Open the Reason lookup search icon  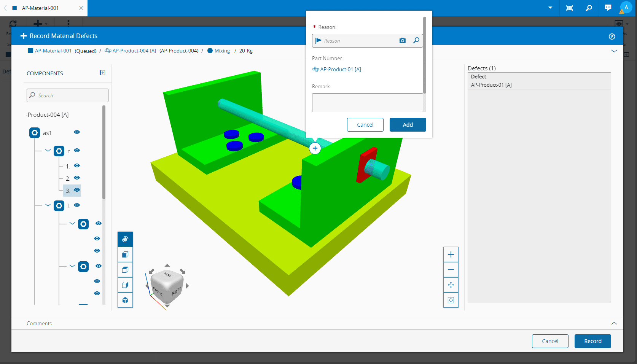pyautogui.click(x=416, y=40)
